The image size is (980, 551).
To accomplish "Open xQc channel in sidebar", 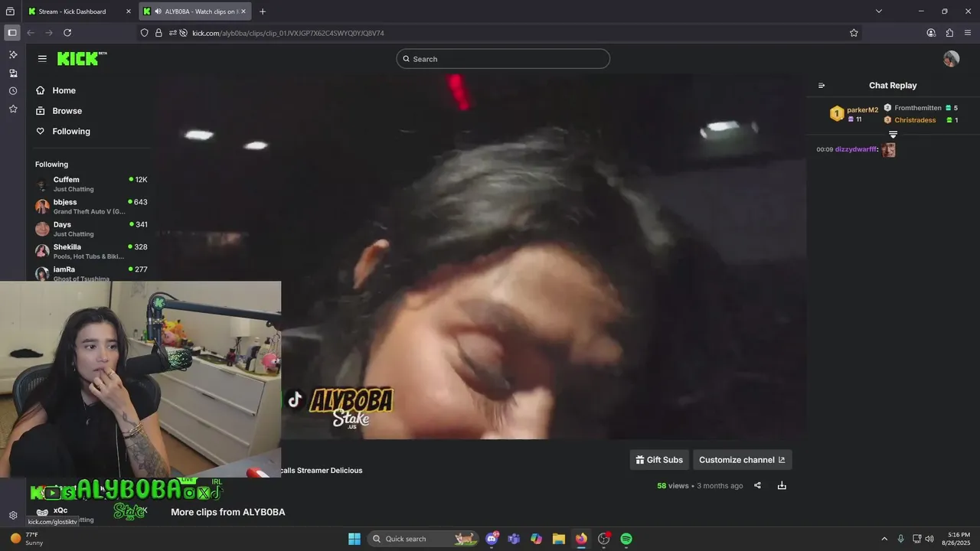I will click(x=60, y=510).
